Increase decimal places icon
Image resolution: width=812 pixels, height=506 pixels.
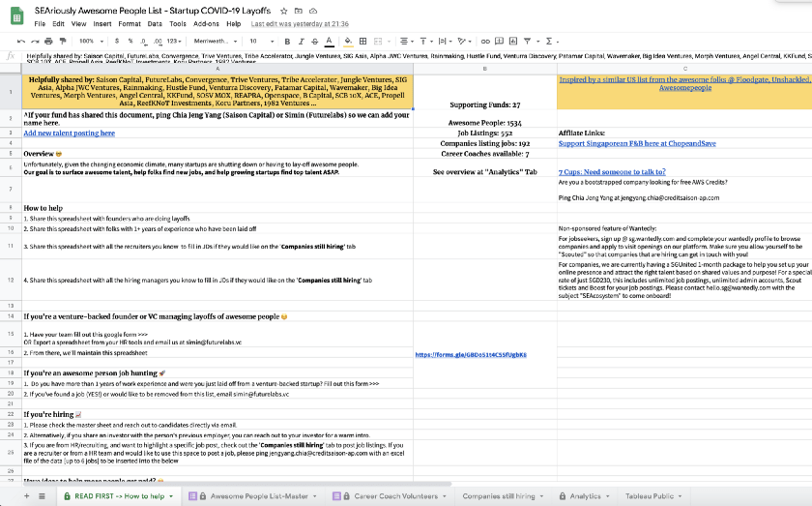pos(158,41)
